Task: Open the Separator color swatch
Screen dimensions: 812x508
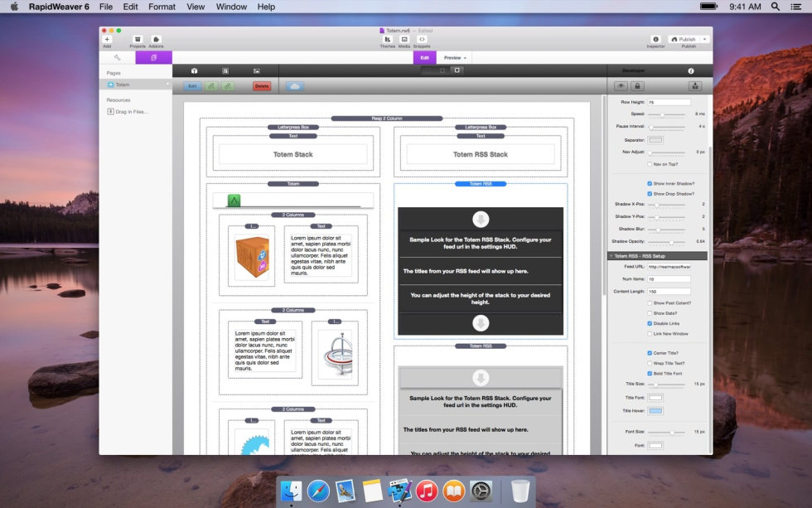Action: (655, 140)
